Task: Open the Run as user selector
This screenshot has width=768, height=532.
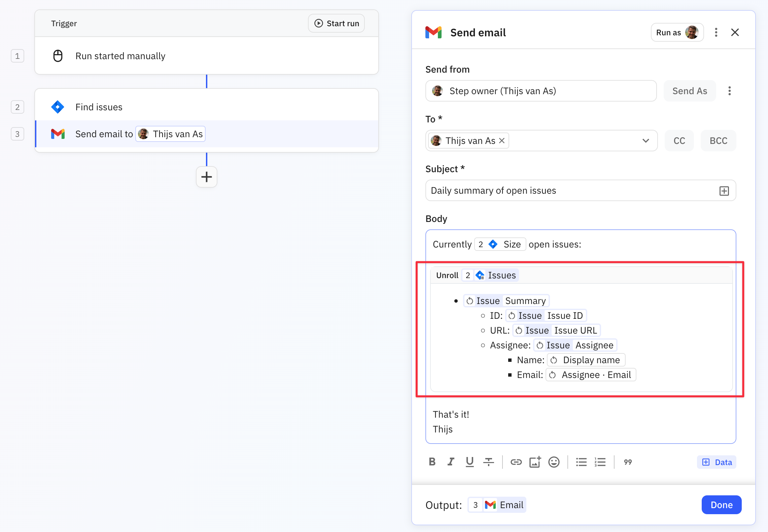Action: [677, 32]
